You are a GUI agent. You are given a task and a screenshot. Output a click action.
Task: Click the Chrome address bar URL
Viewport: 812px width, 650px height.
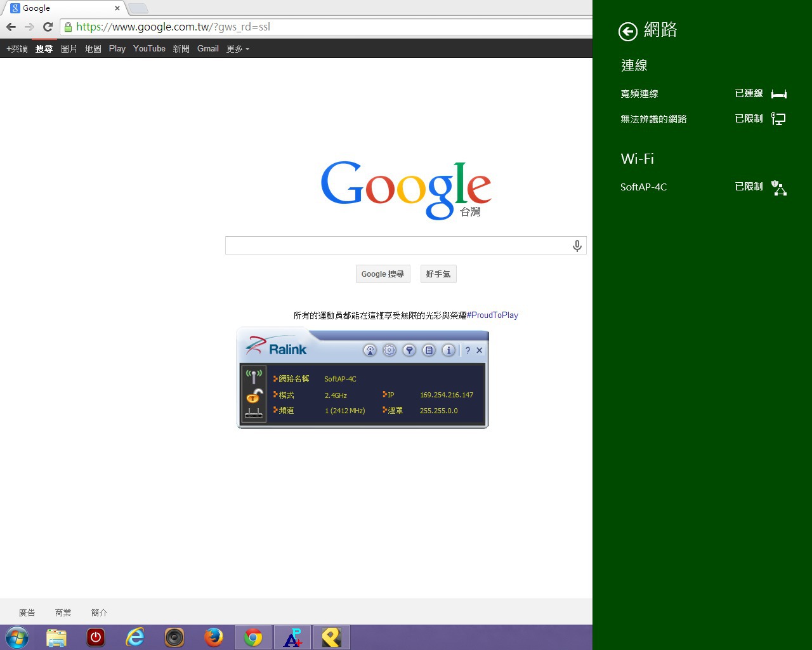pos(173,27)
